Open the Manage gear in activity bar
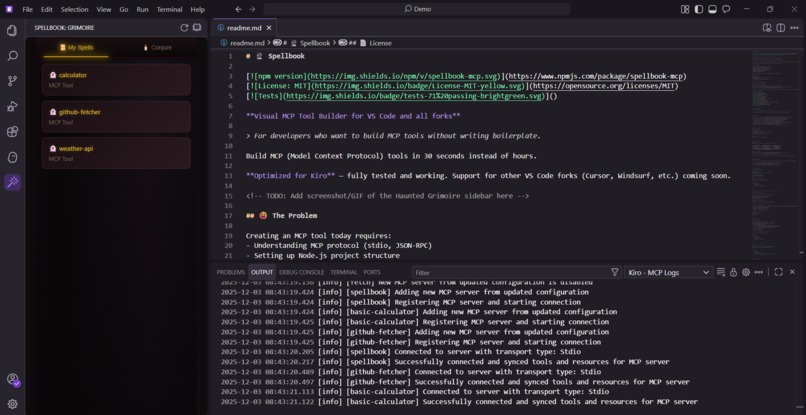 coord(12,404)
